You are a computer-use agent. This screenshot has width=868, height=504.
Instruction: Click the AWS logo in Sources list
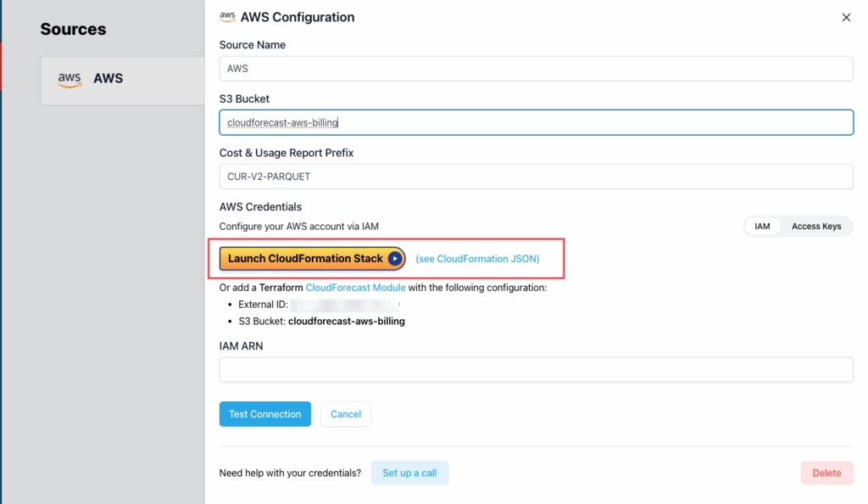tap(70, 80)
